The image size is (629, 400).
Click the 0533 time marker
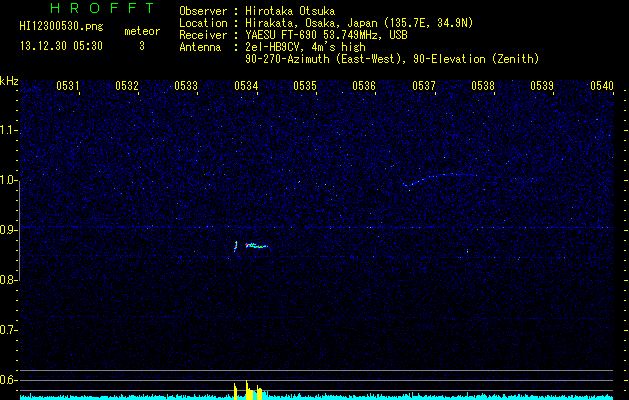[x=186, y=86]
